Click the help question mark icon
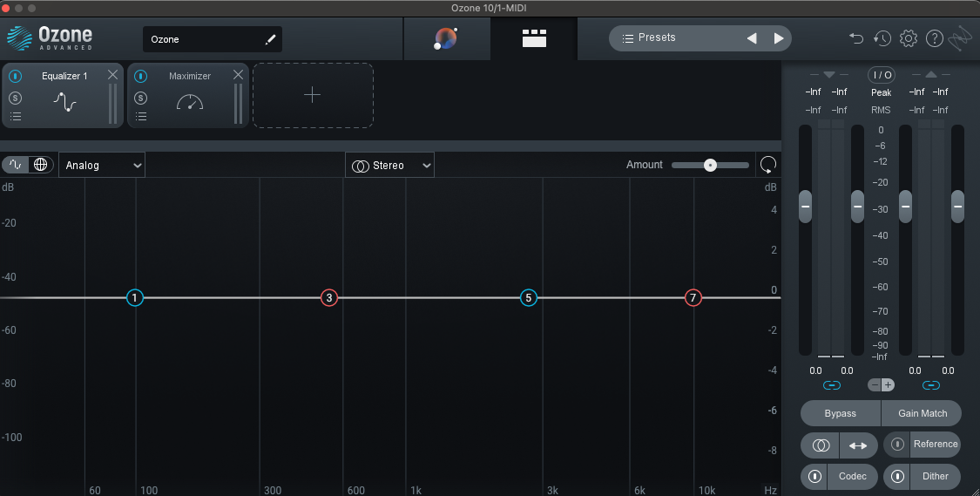This screenshot has width=980, height=496. pyautogui.click(x=935, y=38)
